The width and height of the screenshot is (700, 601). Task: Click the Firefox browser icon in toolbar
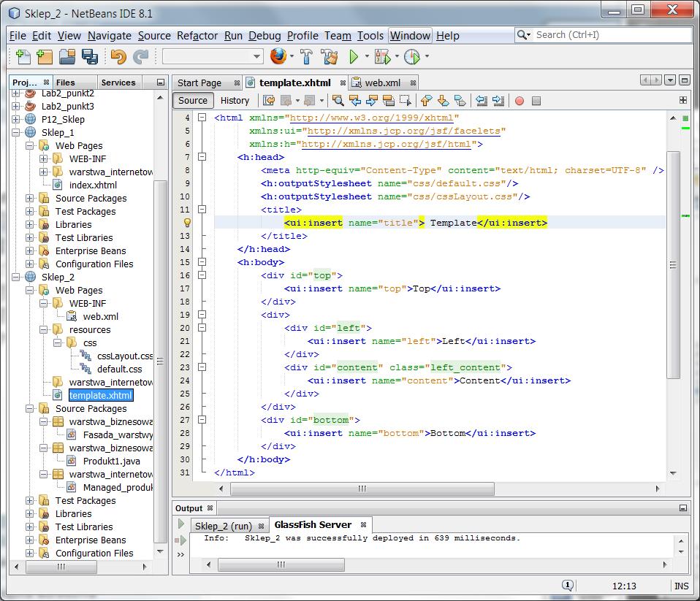(278, 56)
